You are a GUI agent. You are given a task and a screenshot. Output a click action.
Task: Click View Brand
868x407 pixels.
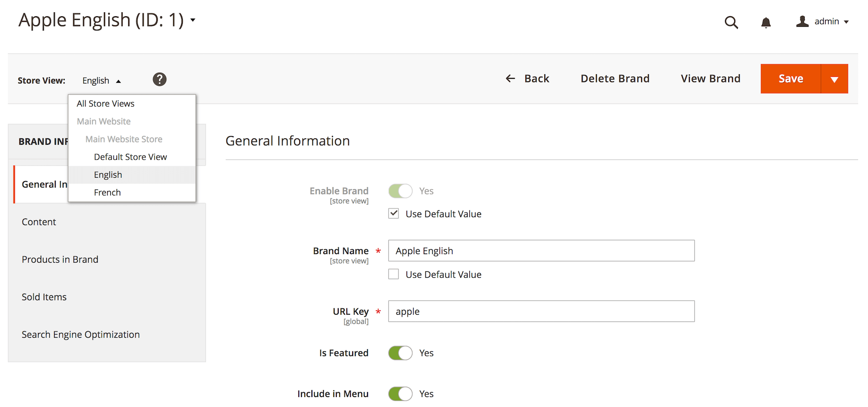coord(710,78)
